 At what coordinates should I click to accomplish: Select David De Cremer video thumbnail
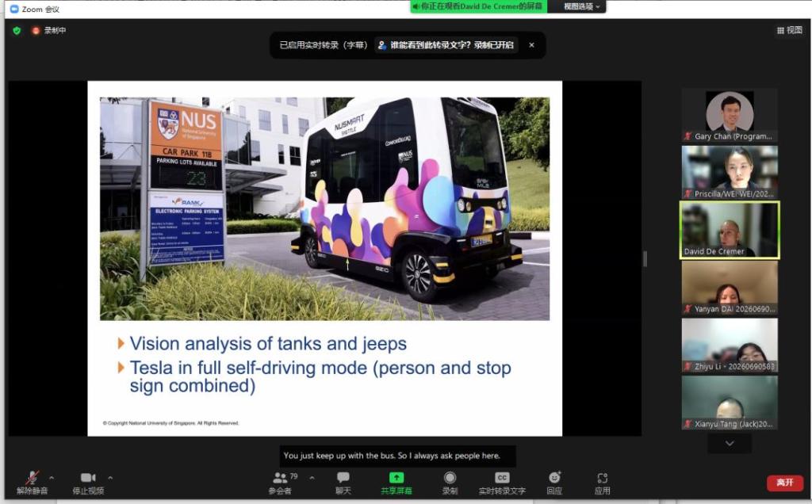tap(730, 231)
